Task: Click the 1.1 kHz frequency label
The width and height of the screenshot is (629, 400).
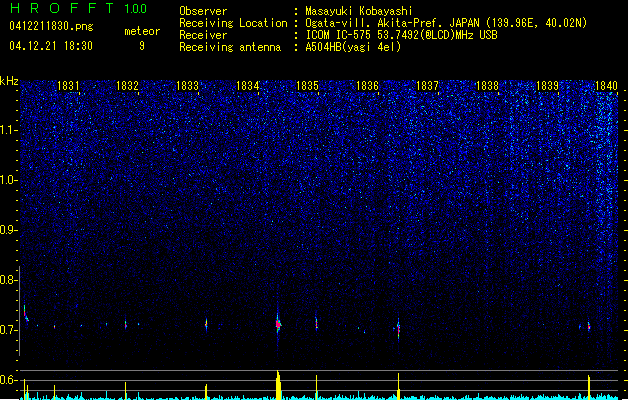Action: tap(9, 130)
